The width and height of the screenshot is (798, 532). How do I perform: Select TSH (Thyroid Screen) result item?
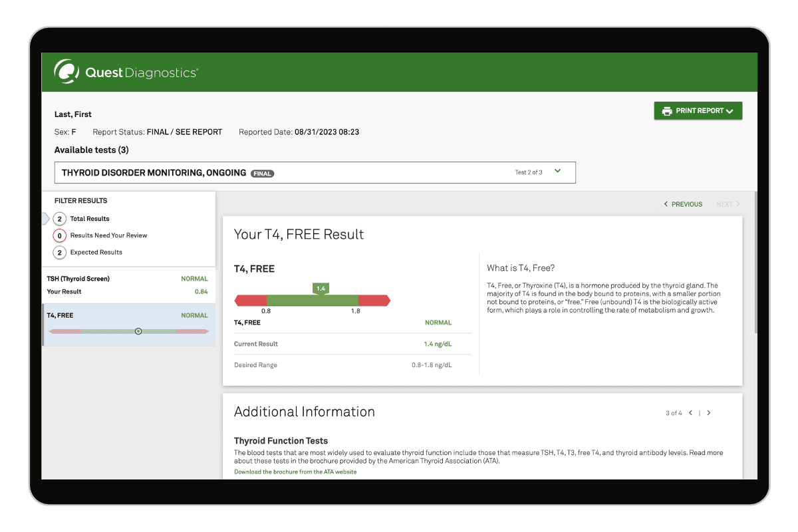128,285
